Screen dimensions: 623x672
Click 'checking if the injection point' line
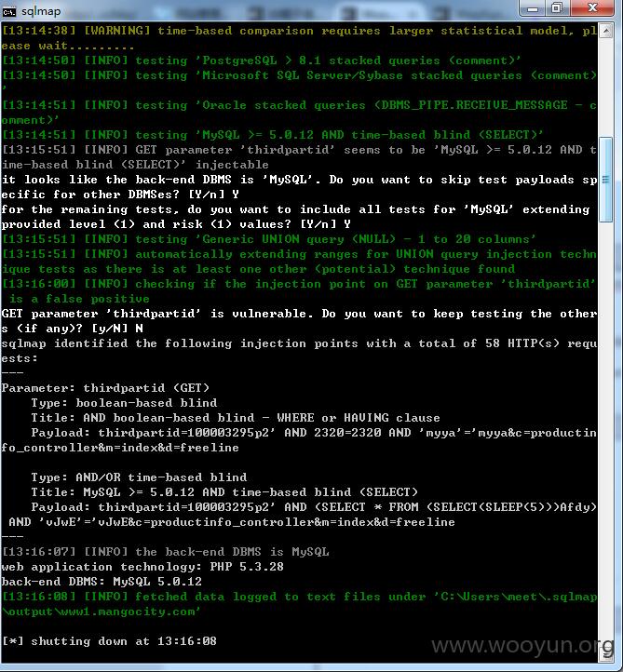[299, 284]
